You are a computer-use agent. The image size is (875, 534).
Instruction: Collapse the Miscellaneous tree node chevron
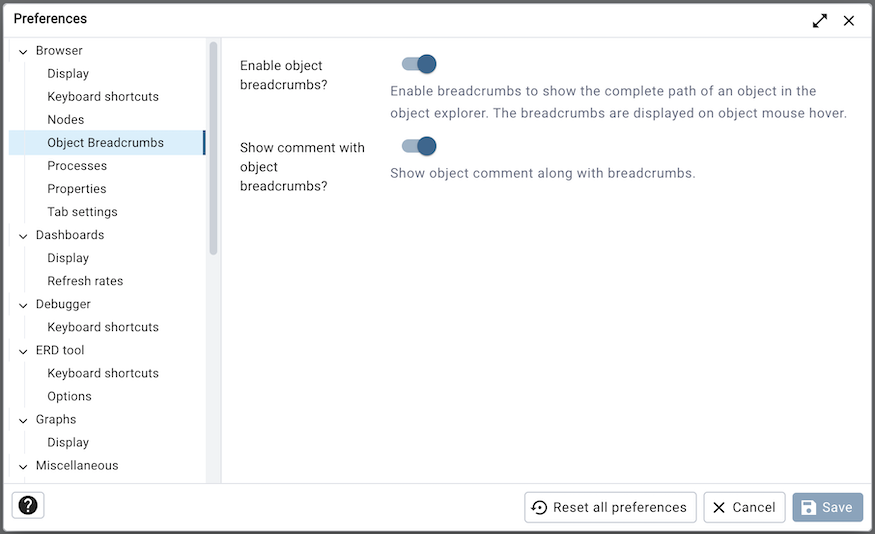(x=23, y=466)
